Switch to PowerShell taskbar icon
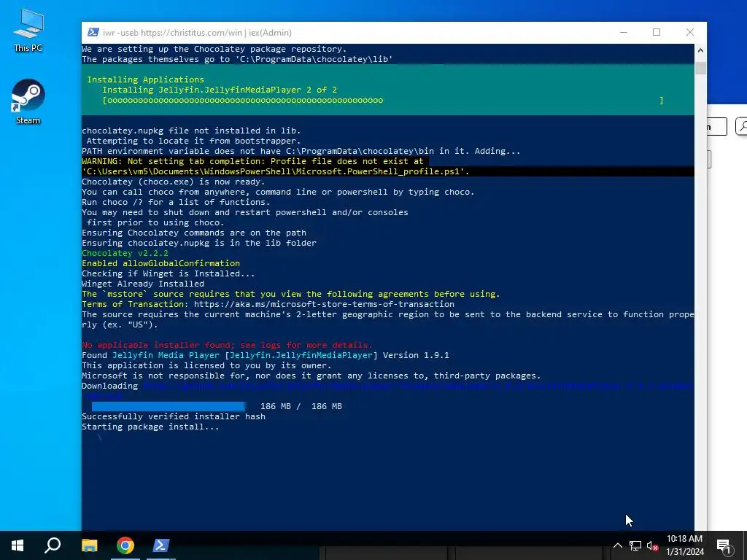The height and width of the screenshot is (560, 747). 161,545
